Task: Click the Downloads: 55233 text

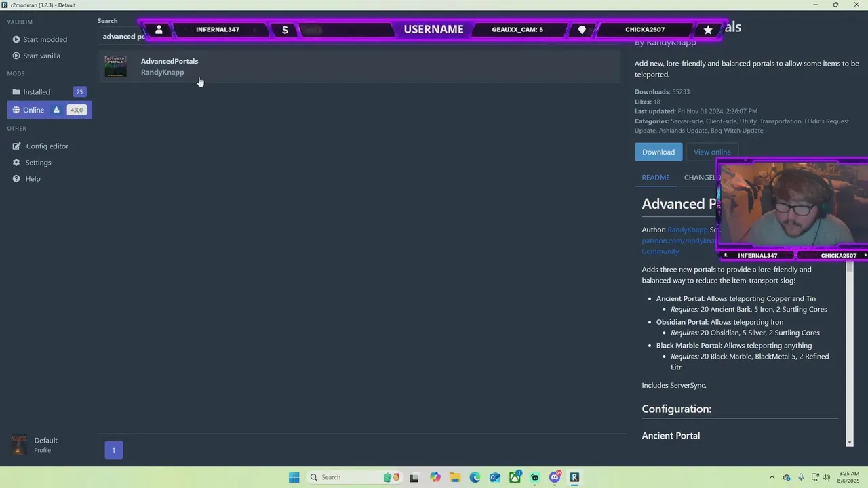Action: click(662, 91)
